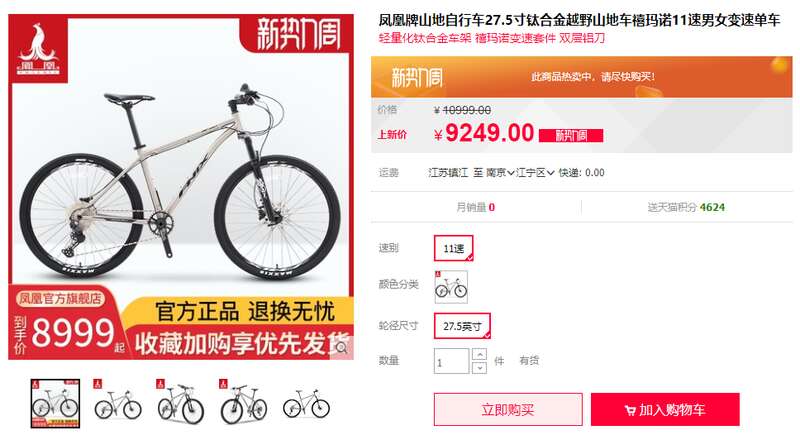The height and width of the screenshot is (440, 800).
Task: Select the first promo thumbnail with red border
Action: coord(55,403)
